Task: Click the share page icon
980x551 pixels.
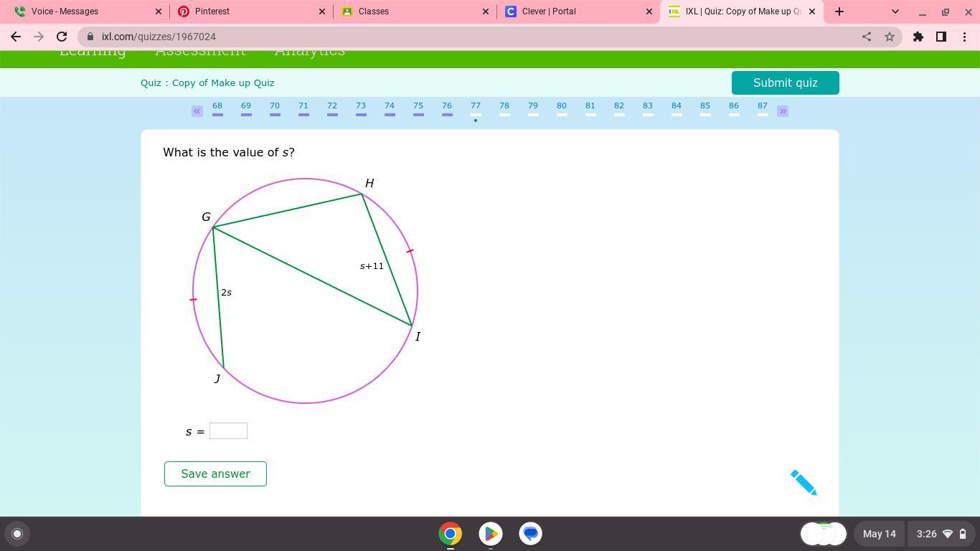Action: tap(867, 37)
